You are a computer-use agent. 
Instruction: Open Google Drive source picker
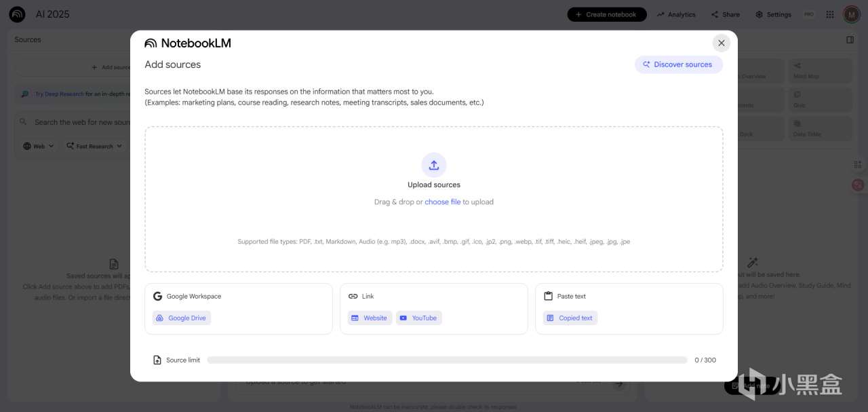pos(182,318)
